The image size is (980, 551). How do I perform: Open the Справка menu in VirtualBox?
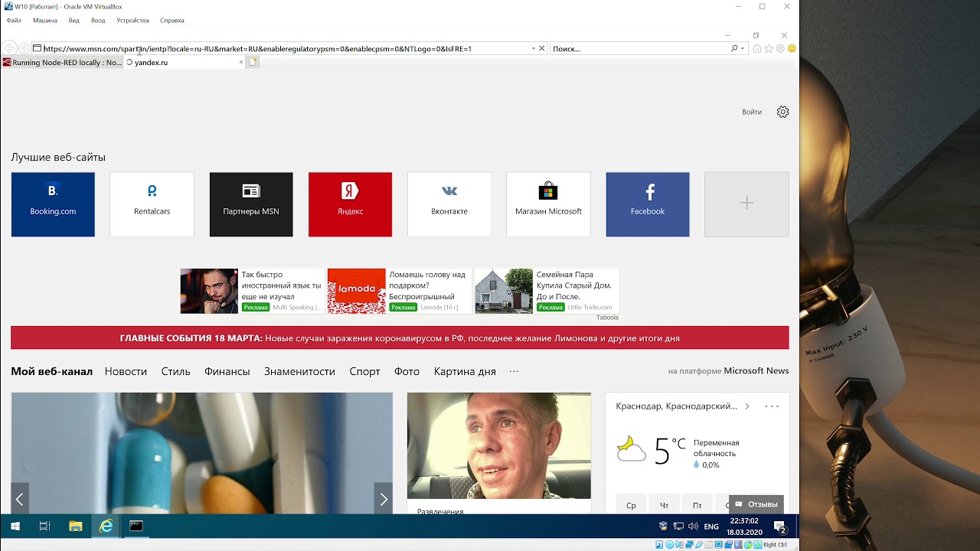coord(172,21)
